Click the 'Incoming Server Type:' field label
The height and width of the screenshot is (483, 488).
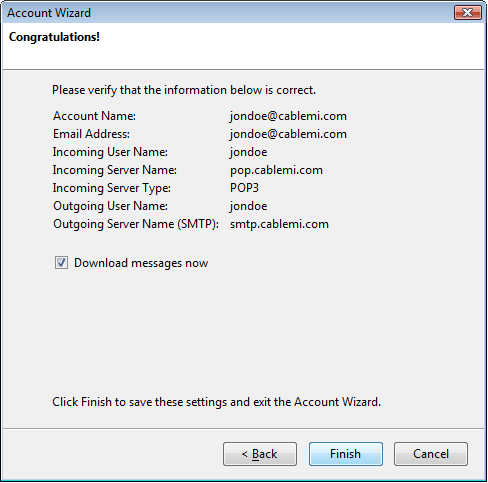pyautogui.click(x=112, y=188)
